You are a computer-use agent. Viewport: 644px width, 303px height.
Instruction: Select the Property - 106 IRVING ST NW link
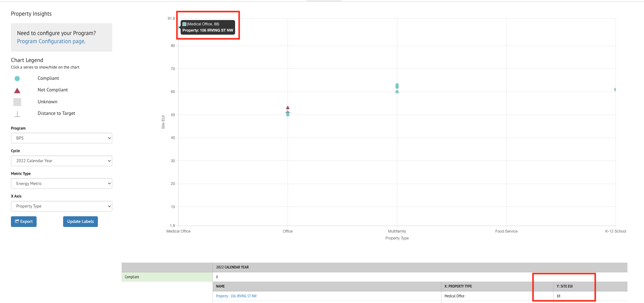pyautogui.click(x=236, y=296)
